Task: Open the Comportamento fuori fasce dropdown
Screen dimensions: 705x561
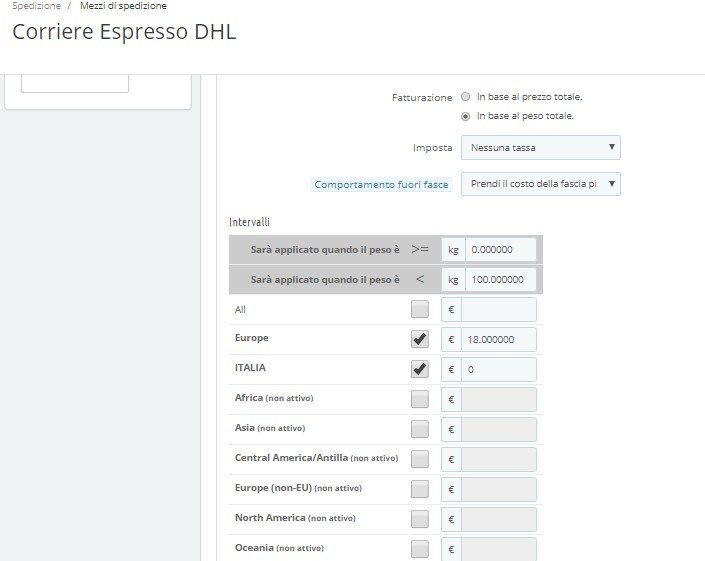Action: point(541,184)
